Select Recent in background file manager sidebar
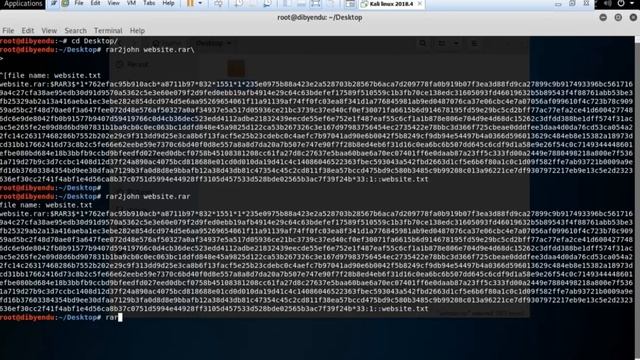Screen dimensions: 640x360 point(133,64)
